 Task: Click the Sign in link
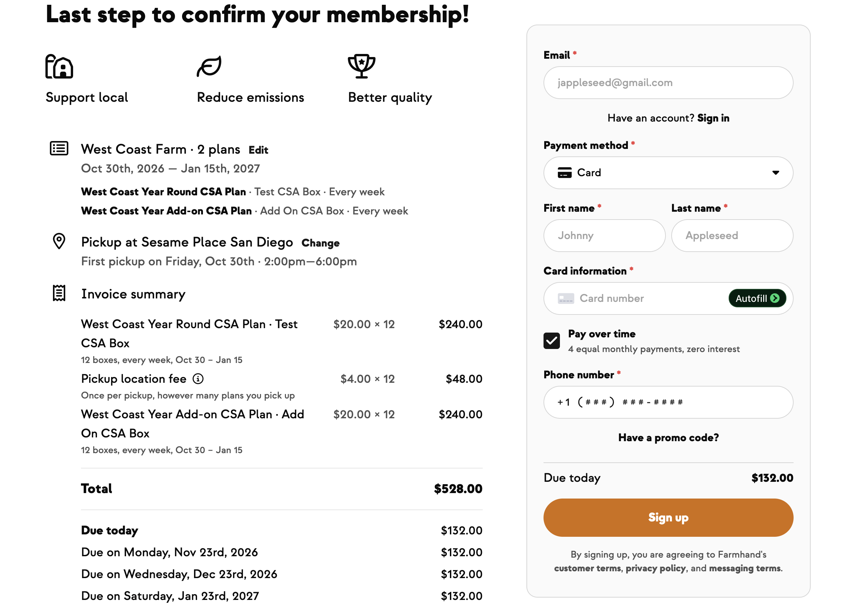[713, 118]
